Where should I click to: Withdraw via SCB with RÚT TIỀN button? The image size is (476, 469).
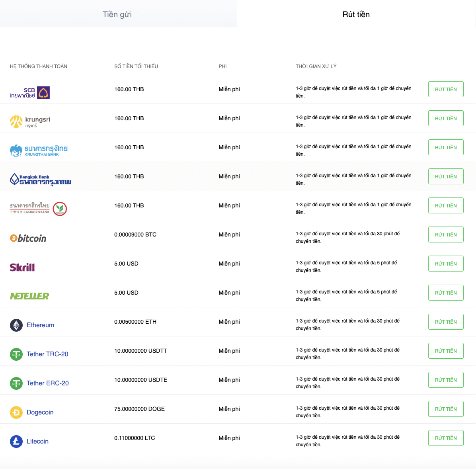446,89
